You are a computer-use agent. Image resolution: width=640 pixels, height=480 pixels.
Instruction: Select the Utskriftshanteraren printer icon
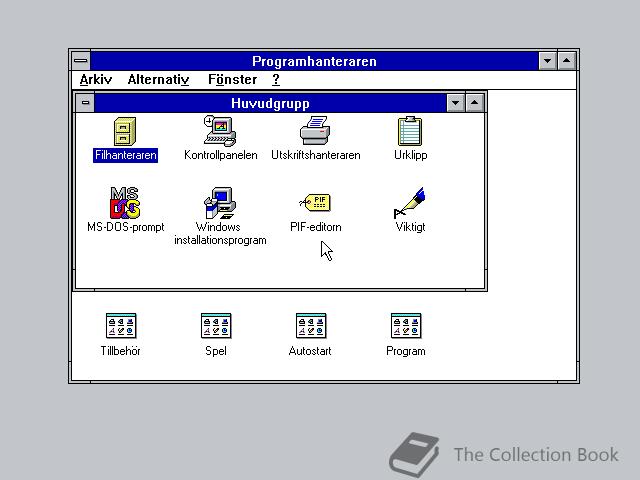[315, 131]
